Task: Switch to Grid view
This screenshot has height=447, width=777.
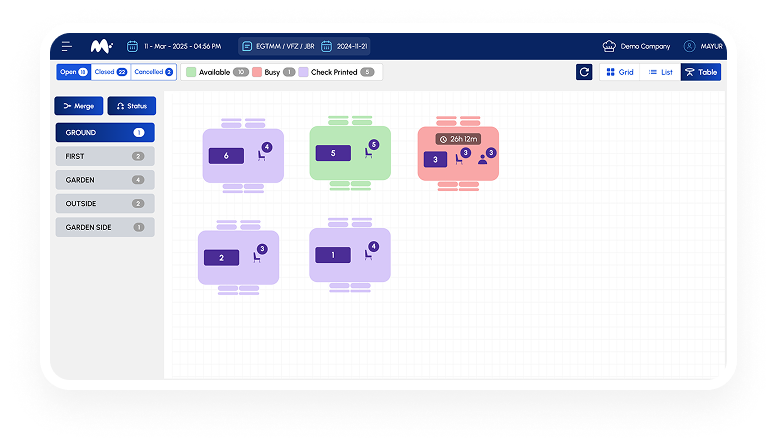Action: 620,72
